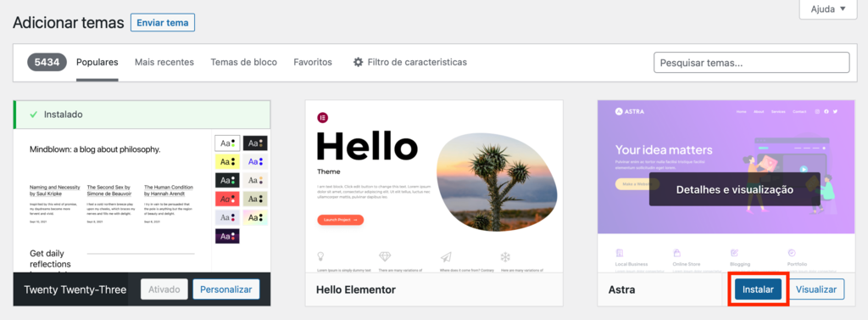Open the Twenty Twenty-Three theme thumbnail

point(142,200)
